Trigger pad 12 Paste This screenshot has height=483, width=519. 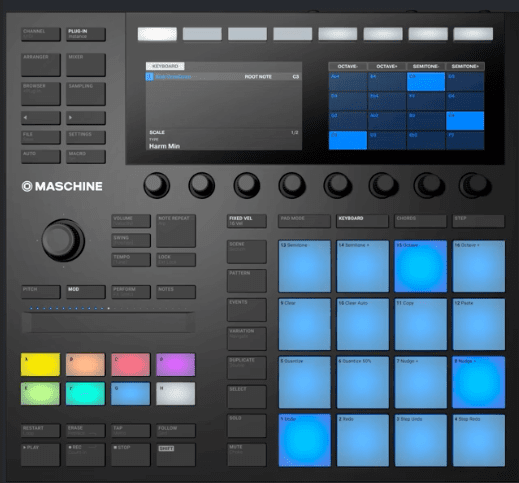479,324
